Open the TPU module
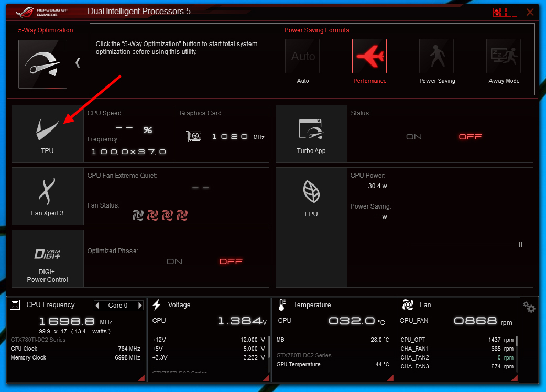The height and width of the screenshot is (392, 546). 48,134
